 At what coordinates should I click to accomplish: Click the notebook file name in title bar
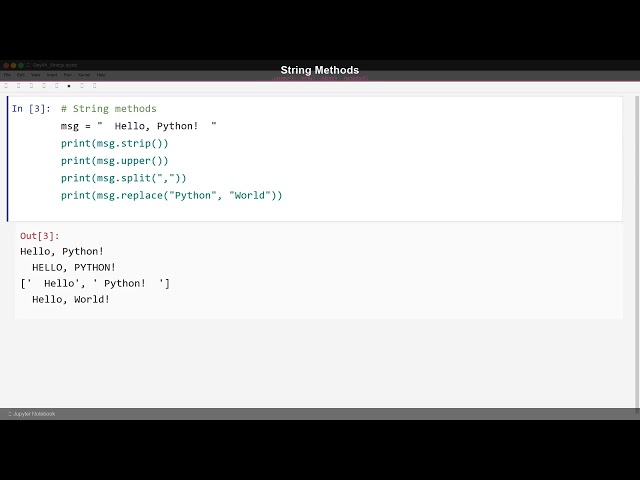click(x=55, y=65)
